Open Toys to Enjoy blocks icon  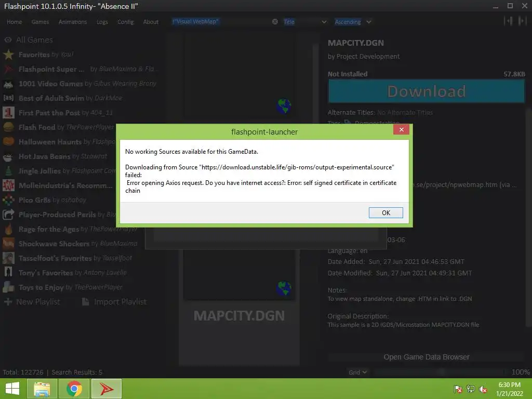(8, 287)
